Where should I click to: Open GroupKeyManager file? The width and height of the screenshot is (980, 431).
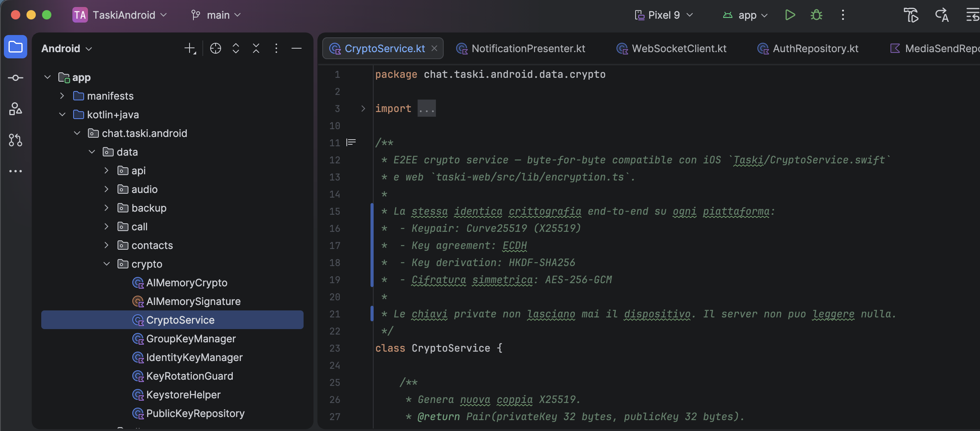point(184,339)
